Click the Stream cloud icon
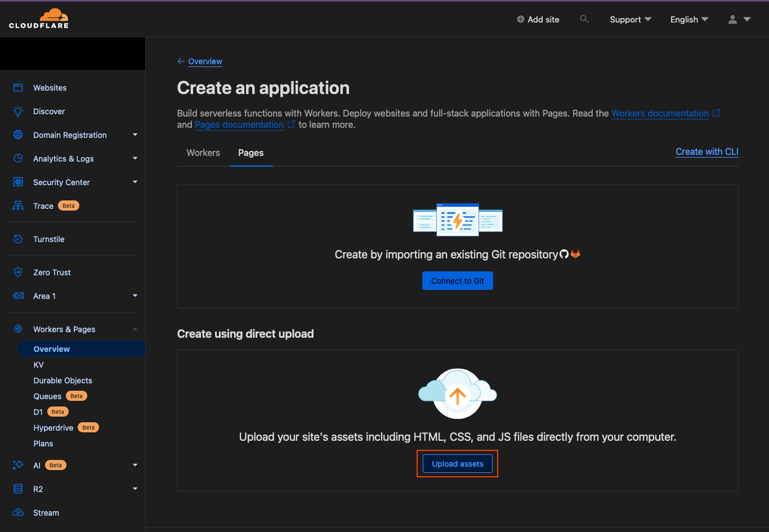The image size is (769, 532). 18,513
